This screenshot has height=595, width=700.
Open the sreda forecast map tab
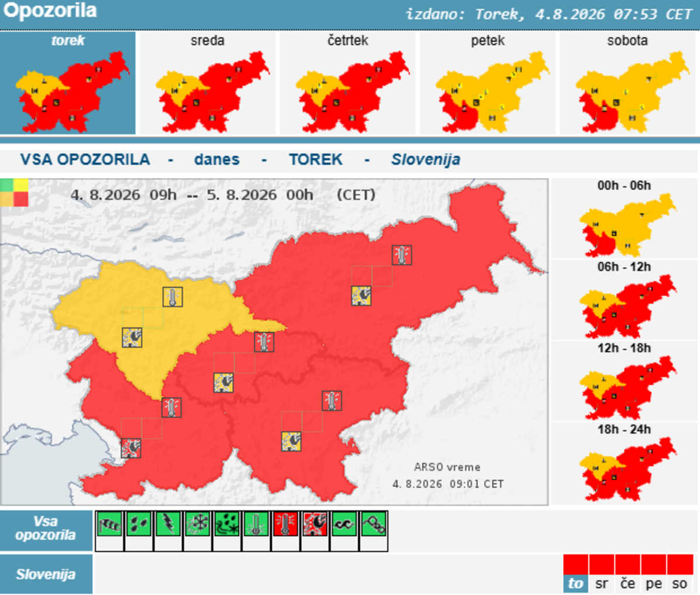[208, 83]
